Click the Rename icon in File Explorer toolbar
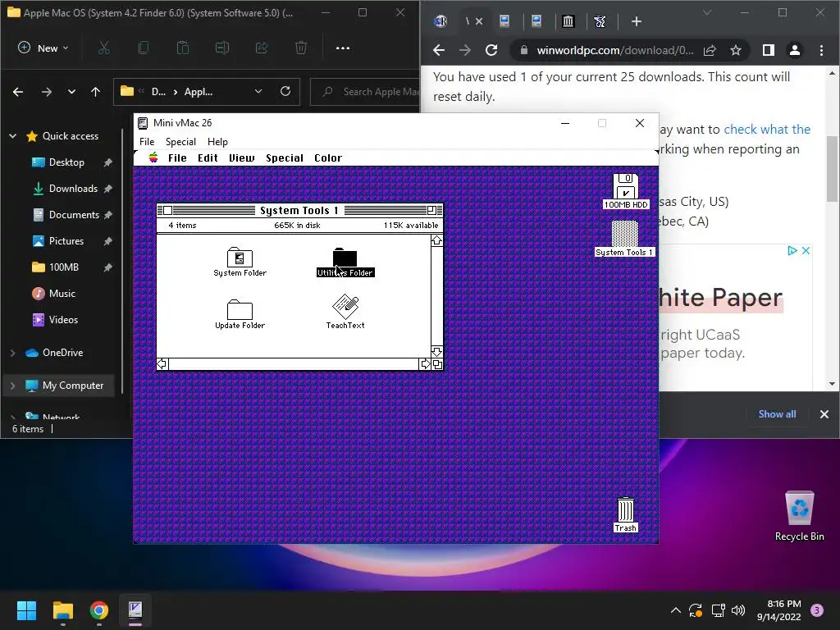 tap(221, 48)
